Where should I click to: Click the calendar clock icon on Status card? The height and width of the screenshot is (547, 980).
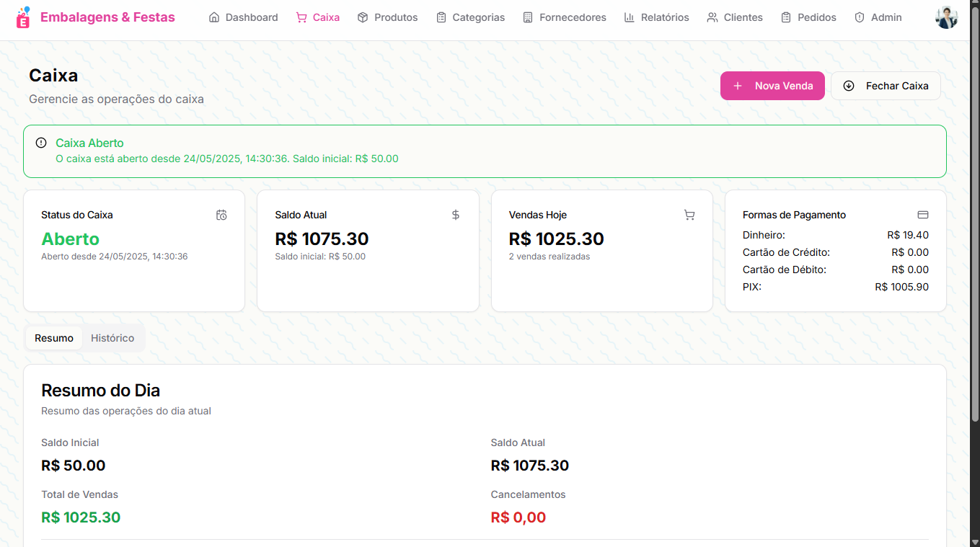(x=221, y=215)
